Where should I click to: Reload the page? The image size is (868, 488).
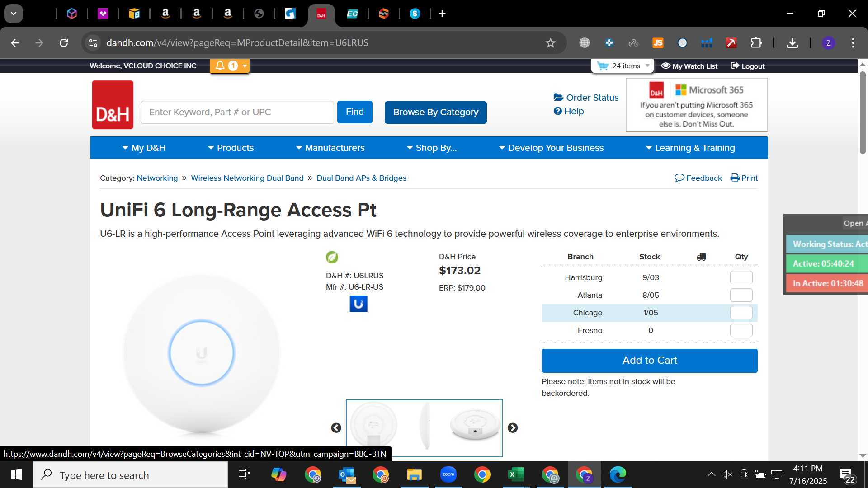pyautogui.click(x=64, y=43)
